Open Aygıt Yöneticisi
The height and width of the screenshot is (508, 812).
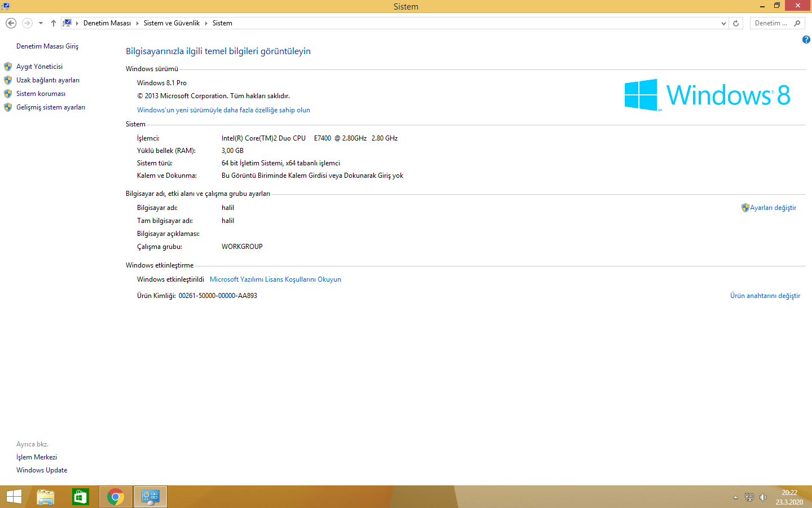[39, 67]
